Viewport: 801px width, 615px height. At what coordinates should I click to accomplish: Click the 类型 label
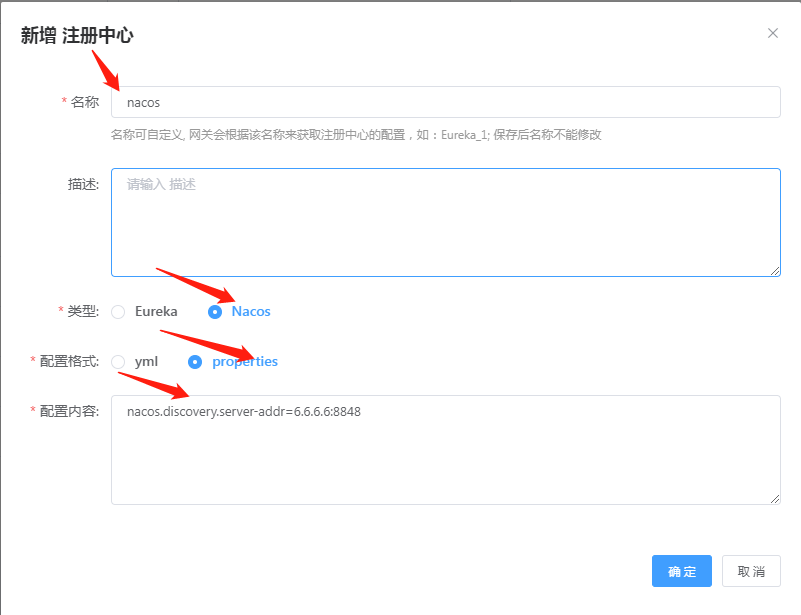pyautogui.click(x=83, y=311)
